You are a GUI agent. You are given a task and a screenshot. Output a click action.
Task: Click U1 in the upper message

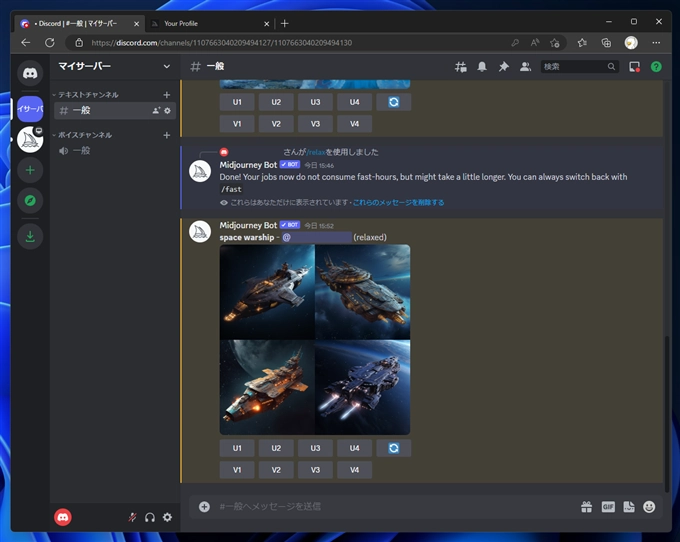237,102
